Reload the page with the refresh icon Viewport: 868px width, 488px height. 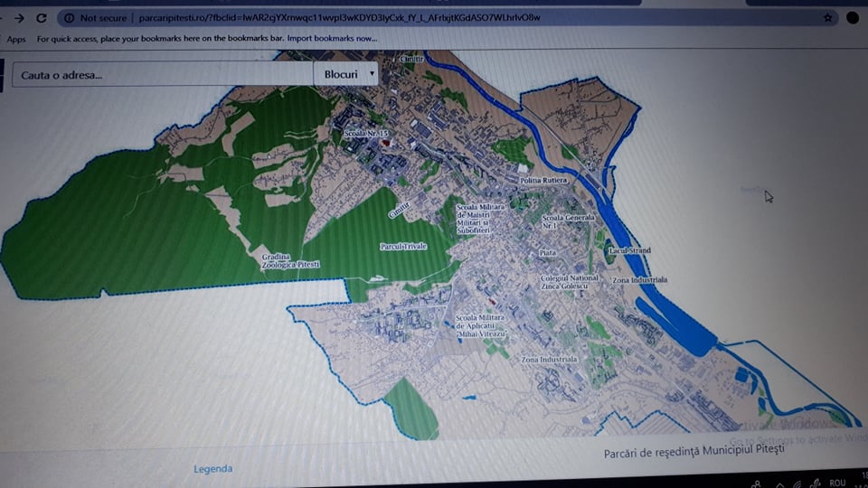(x=42, y=18)
